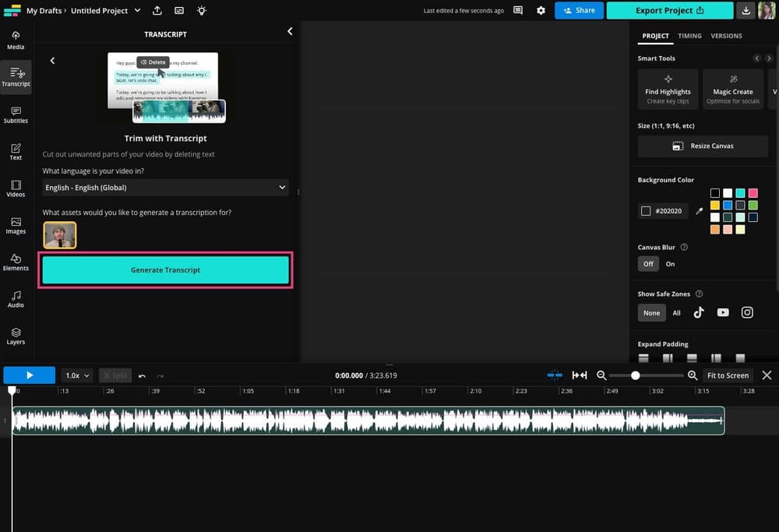
Task: Open the Text panel
Action: [x=15, y=152]
